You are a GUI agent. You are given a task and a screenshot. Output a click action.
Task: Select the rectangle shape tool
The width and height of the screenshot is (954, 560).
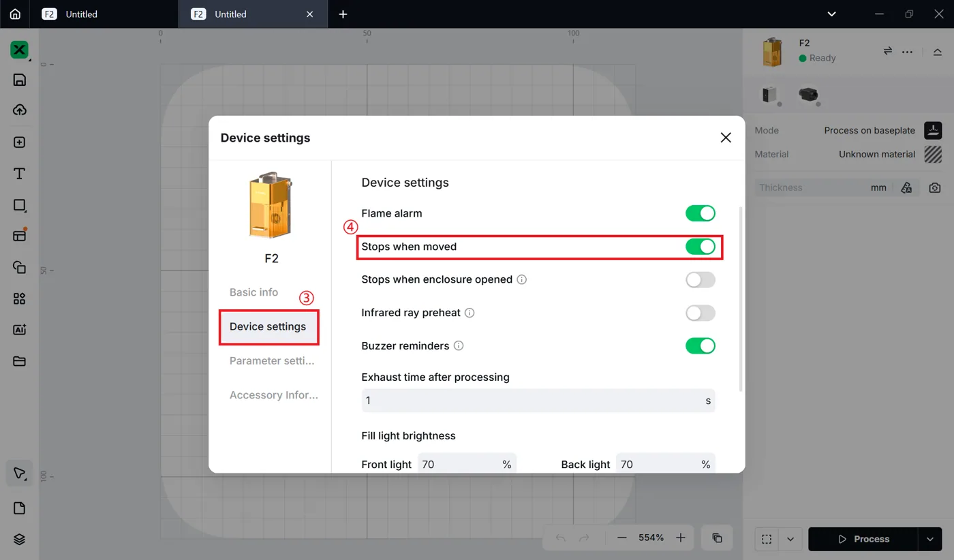[19, 205]
